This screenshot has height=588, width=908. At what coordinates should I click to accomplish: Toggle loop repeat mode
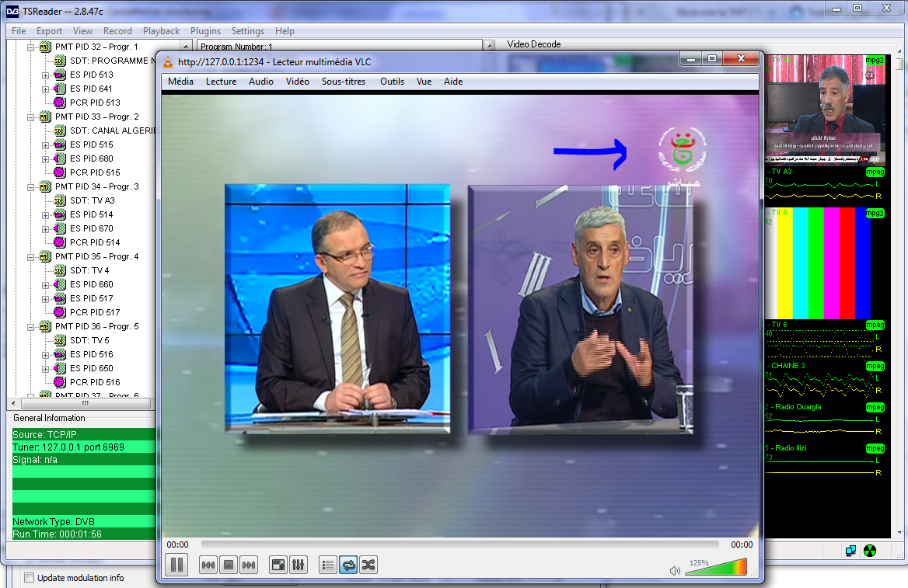click(x=348, y=565)
